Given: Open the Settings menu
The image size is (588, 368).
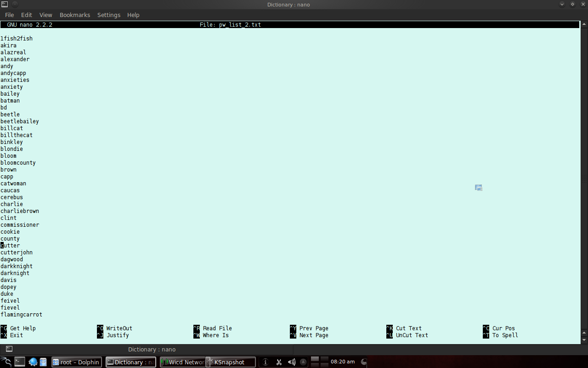Looking at the screenshot, I should 109,15.
